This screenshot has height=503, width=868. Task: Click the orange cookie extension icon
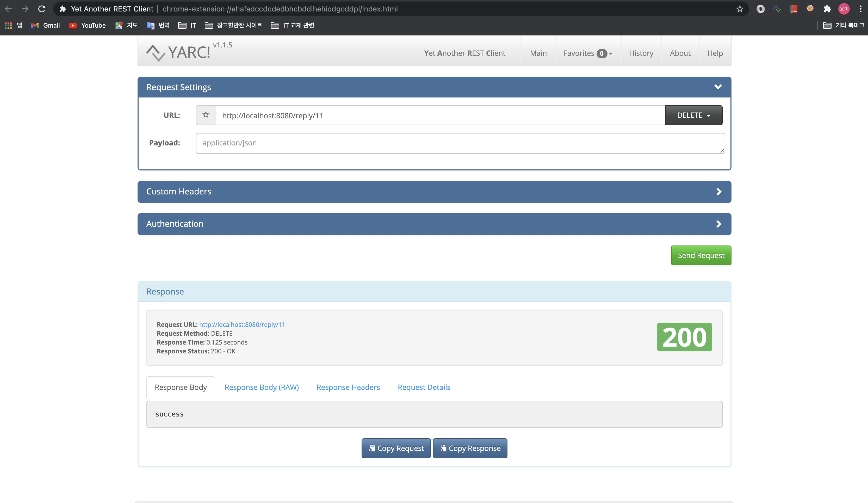810,8
